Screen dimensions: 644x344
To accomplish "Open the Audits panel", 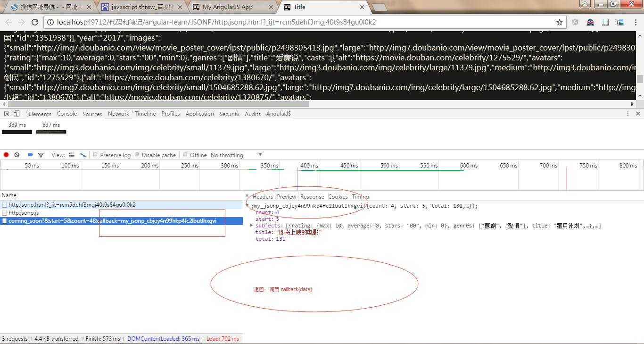I will click(253, 114).
